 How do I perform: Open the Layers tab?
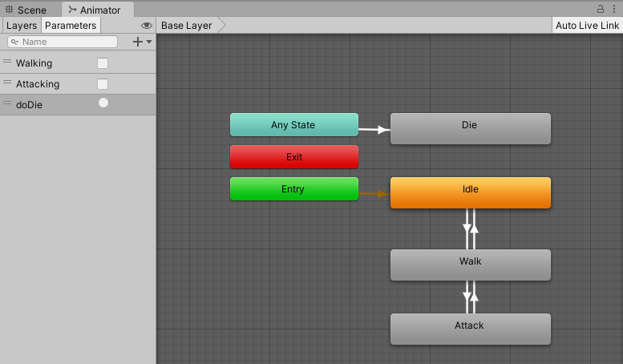(22, 26)
